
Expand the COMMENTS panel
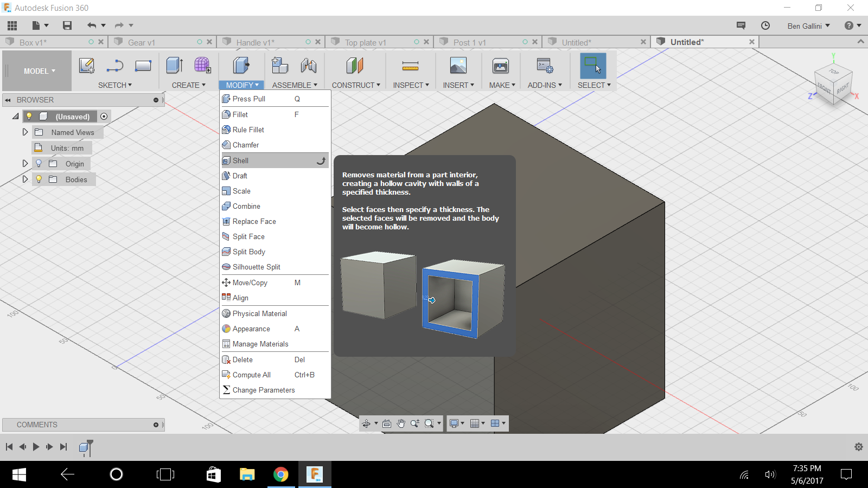[156, 425]
